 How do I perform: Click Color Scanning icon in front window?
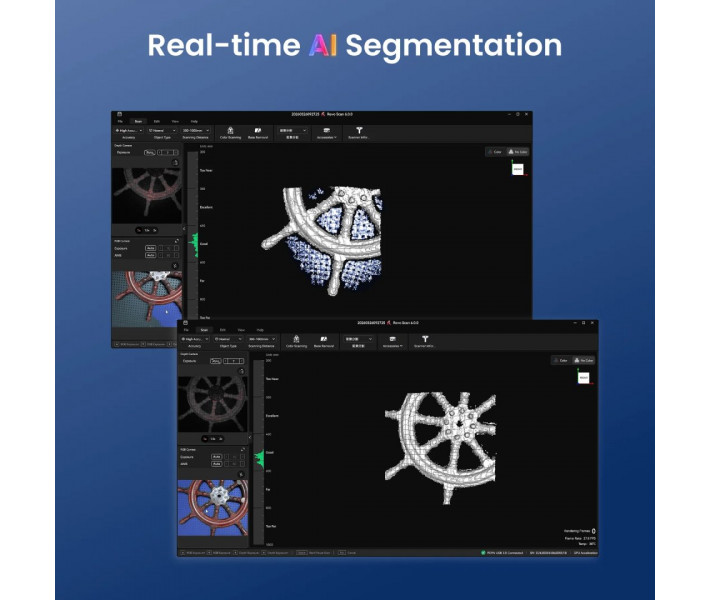[296, 339]
